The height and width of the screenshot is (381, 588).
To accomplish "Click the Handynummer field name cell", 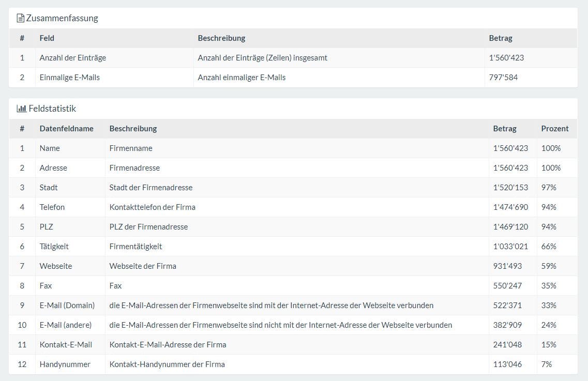I will click(x=65, y=364).
